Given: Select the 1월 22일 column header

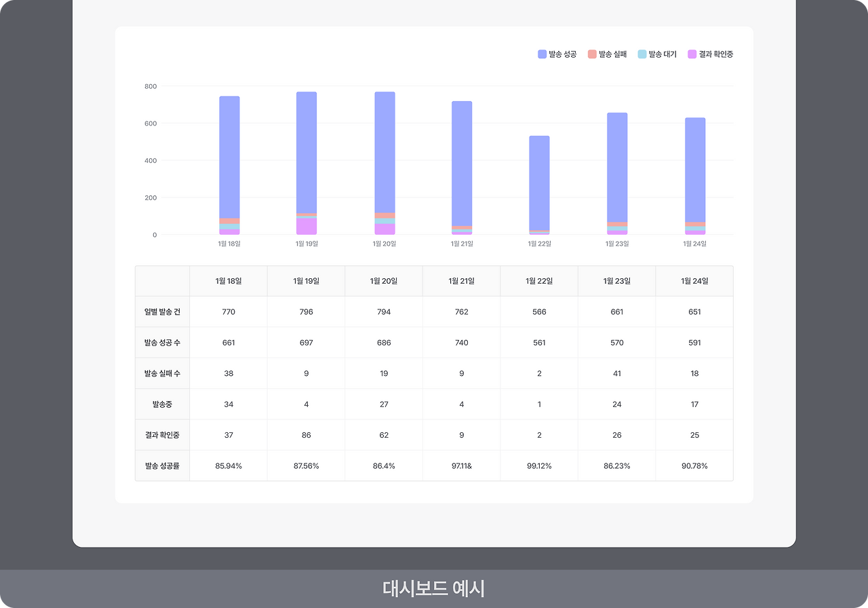Looking at the screenshot, I should 538,281.
